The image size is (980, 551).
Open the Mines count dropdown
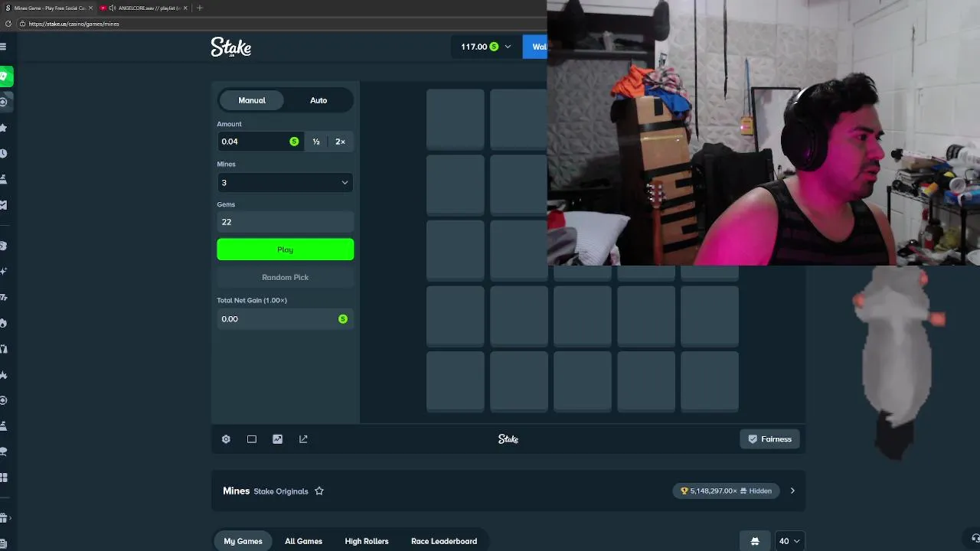click(285, 182)
